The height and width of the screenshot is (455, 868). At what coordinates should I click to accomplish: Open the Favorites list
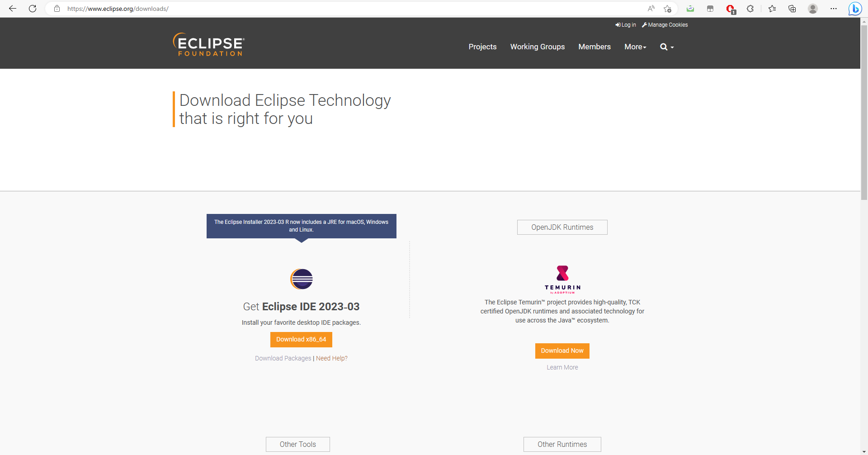click(772, 9)
